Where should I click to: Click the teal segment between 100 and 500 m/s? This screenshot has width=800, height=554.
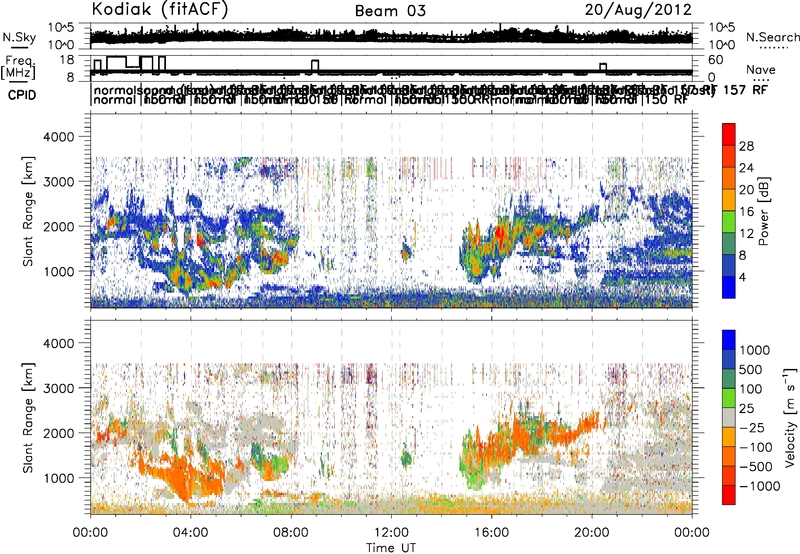[x=729, y=379]
